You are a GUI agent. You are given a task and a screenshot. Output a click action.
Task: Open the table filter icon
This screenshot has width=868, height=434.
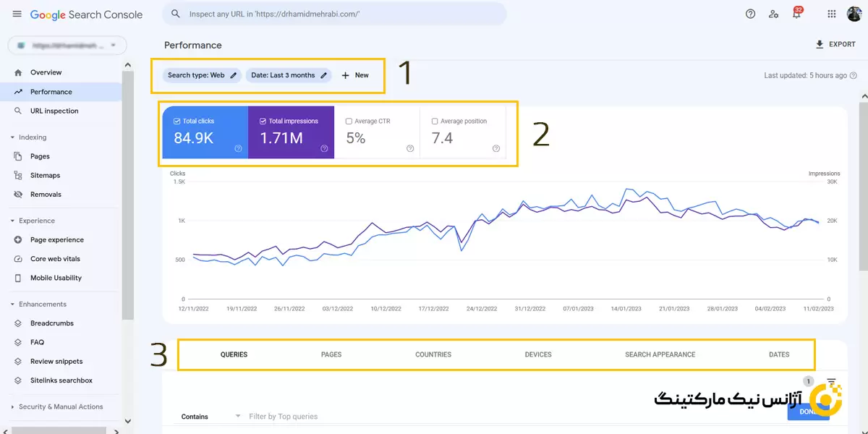[830, 381]
